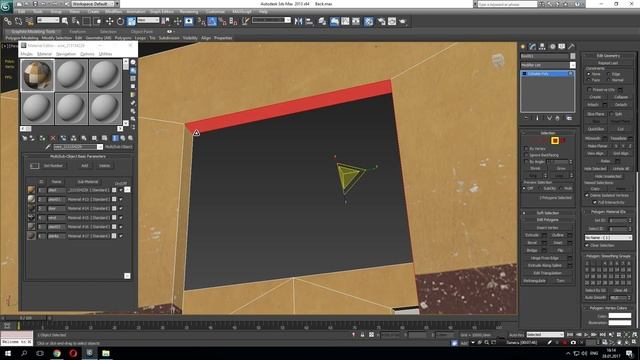This screenshot has width=640, height=360.
Task: Click Get Material icon in Material Editor
Action: (x=25, y=138)
